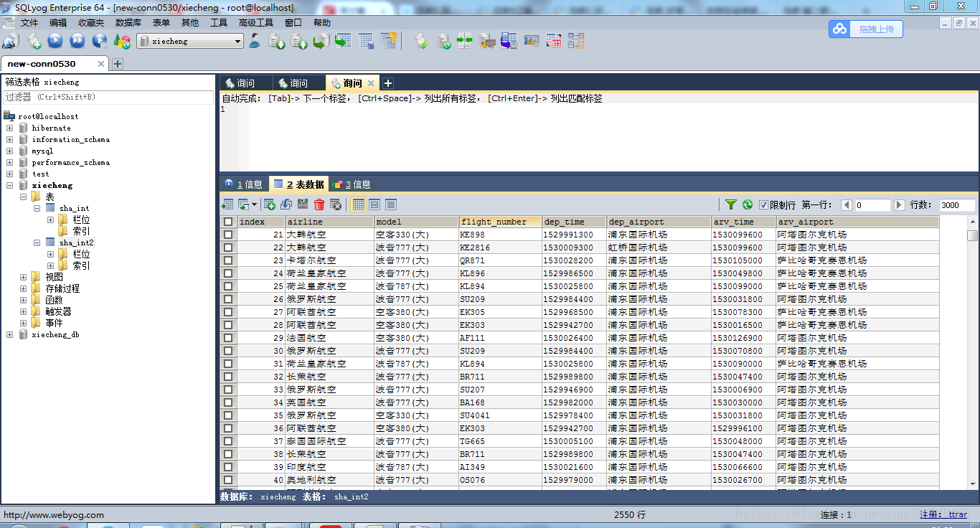Open the 文件 menu

29,23
